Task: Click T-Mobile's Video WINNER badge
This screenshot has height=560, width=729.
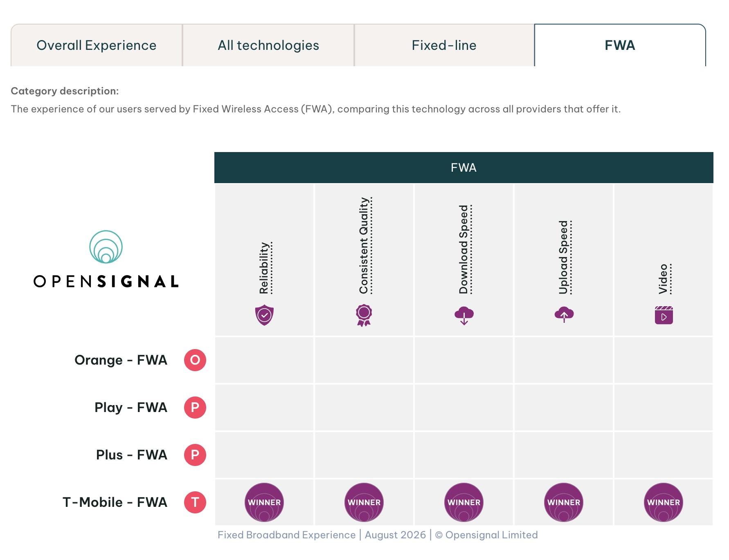Action: click(664, 502)
